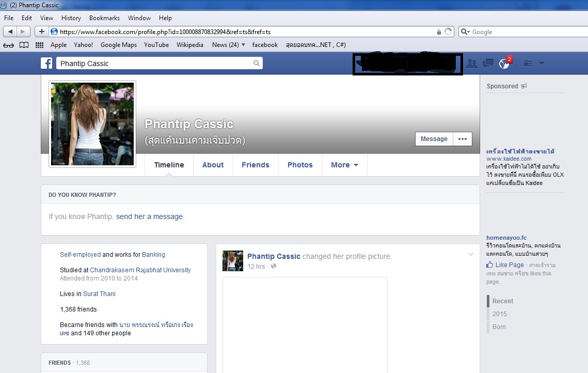Click the Phantip Cassic name in the post
Image resolution: width=588 pixels, height=373 pixels.
point(274,256)
